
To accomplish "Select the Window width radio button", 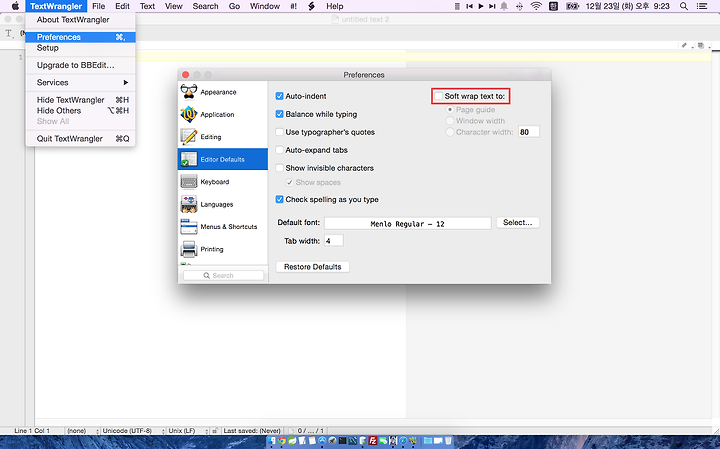I will (450, 121).
